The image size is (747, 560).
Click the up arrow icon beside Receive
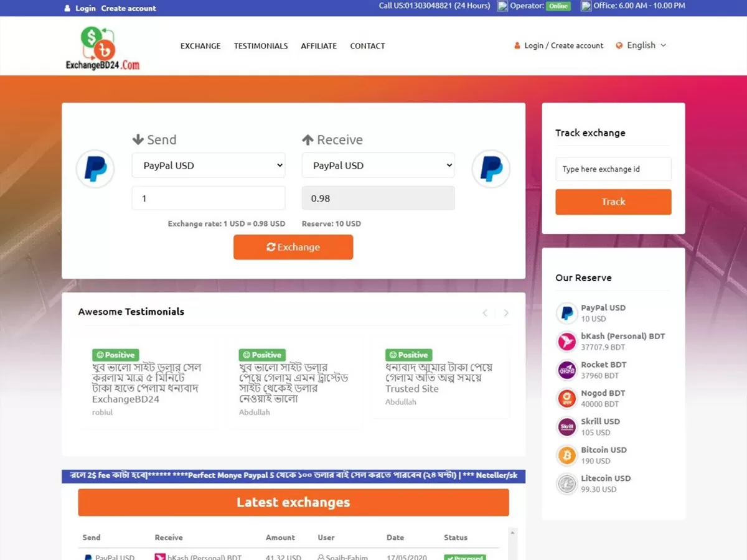click(x=308, y=139)
